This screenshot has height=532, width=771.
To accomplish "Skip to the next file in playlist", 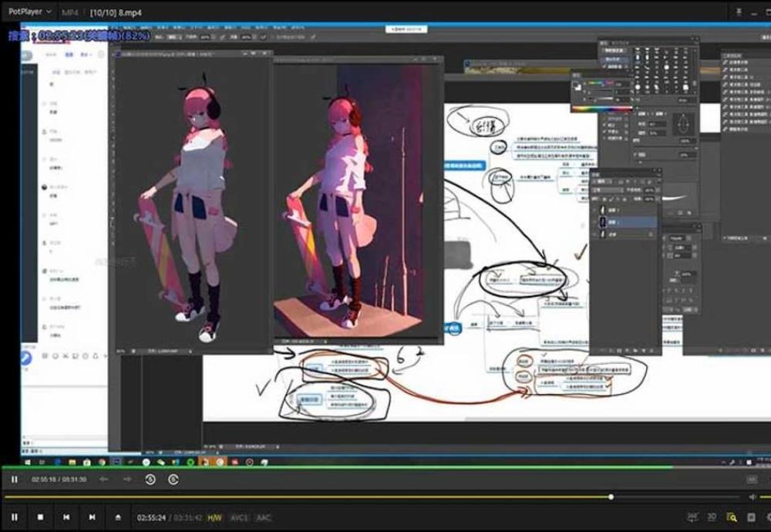I will click(92, 517).
